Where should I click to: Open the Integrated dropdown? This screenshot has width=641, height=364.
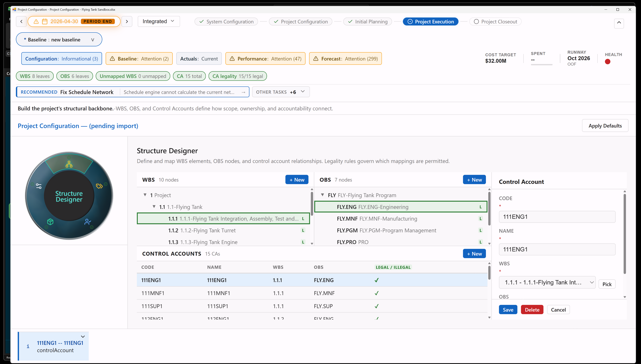tap(159, 21)
